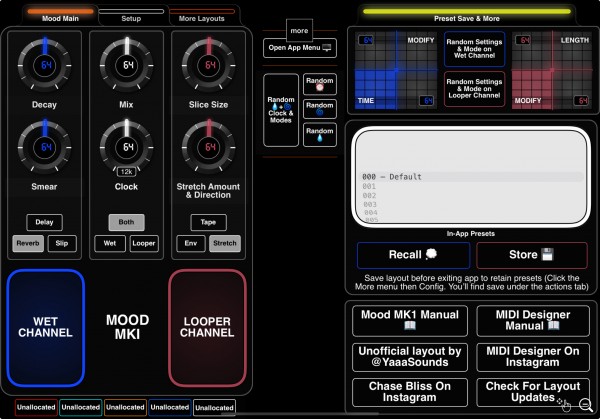Adjust the Smear knob

[x=44, y=147]
